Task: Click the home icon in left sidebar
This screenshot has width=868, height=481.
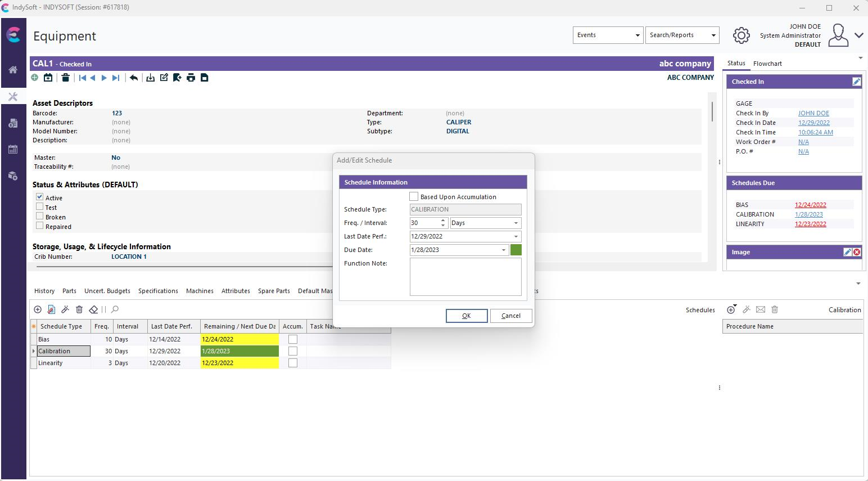Action: pyautogui.click(x=13, y=70)
